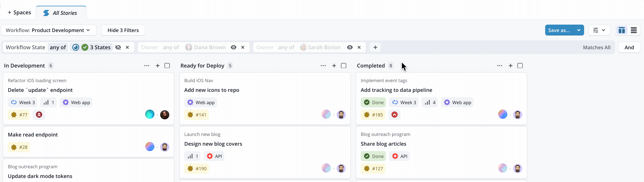Open the Delete `update` endpoint story

(x=40, y=90)
